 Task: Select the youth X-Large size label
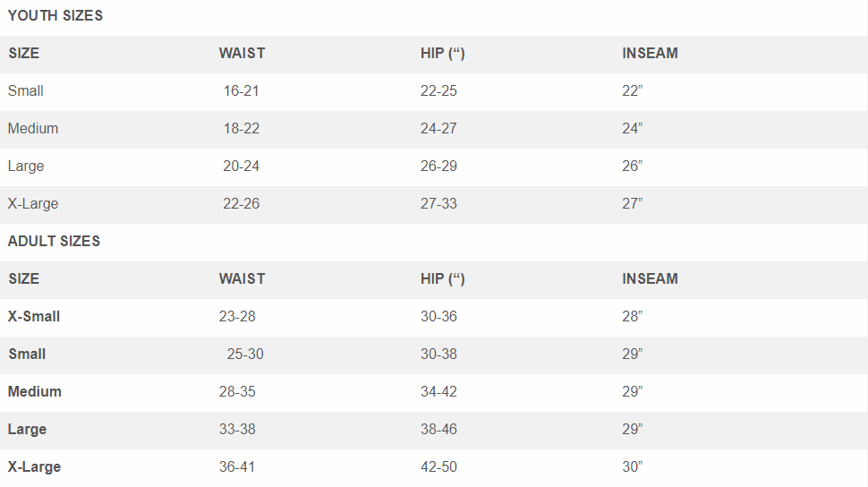pos(33,203)
